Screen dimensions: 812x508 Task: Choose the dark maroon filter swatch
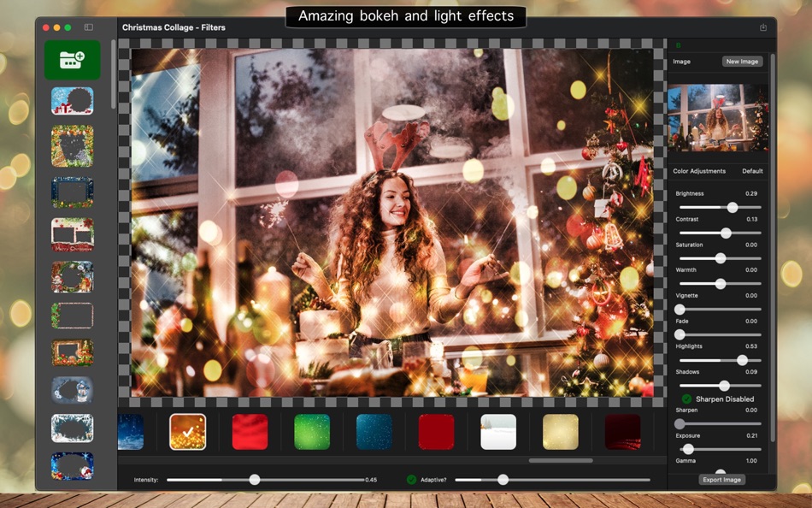tap(622, 431)
